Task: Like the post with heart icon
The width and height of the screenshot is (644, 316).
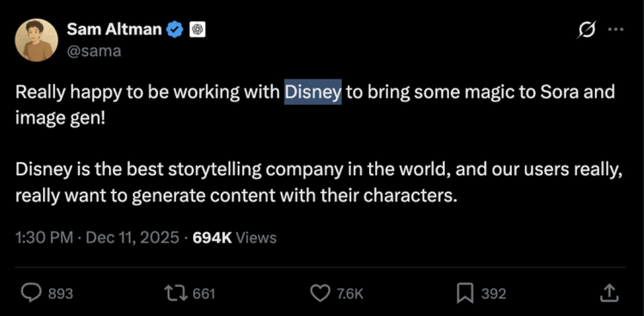Action: click(320, 293)
